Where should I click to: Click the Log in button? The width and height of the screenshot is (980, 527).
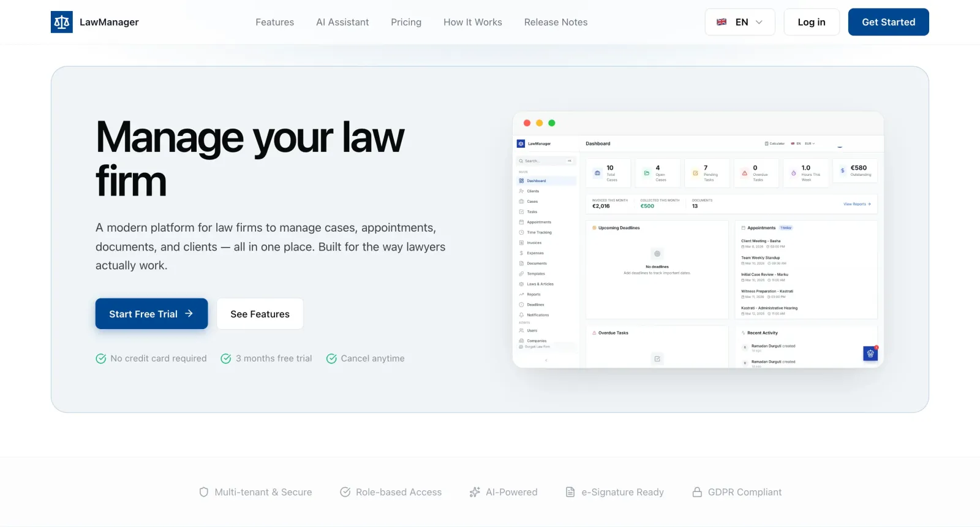pos(812,22)
